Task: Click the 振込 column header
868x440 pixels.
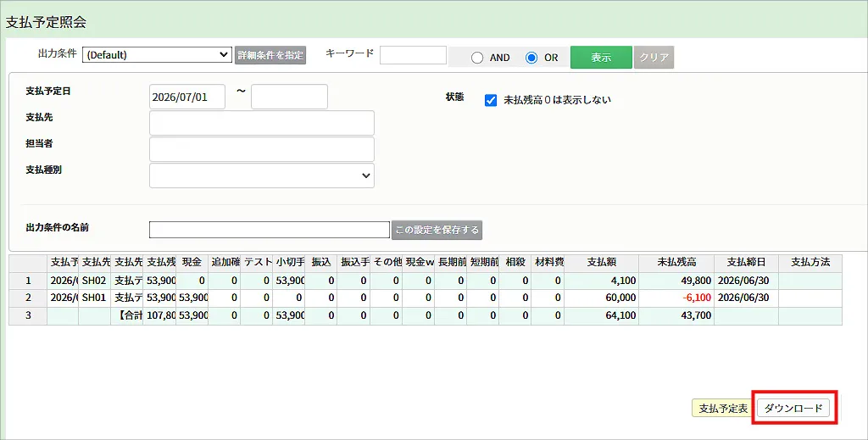Action: pos(321,262)
